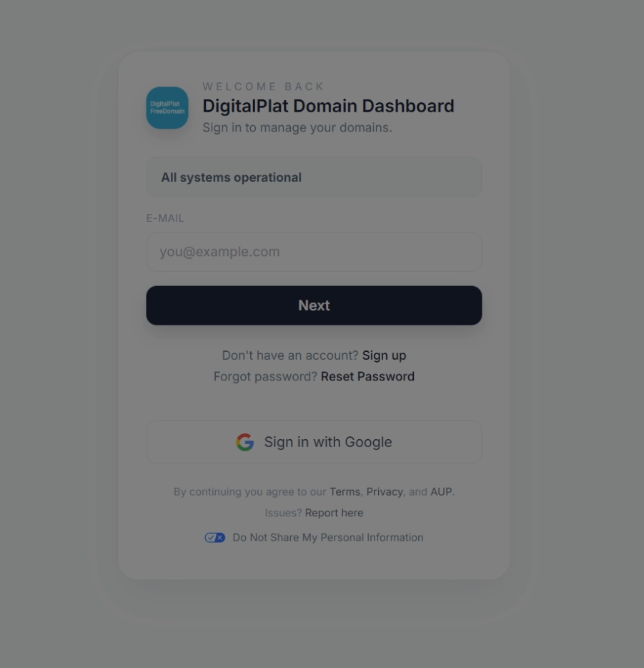Open the Privacy policy link
The width and height of the screenshot is (644, 668).
385,491
